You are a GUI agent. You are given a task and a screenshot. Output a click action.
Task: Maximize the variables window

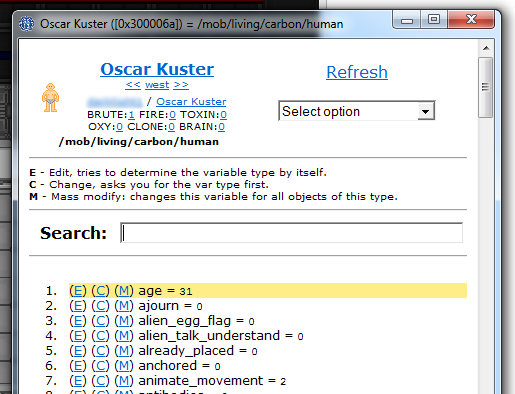click(x=434, y=19)
